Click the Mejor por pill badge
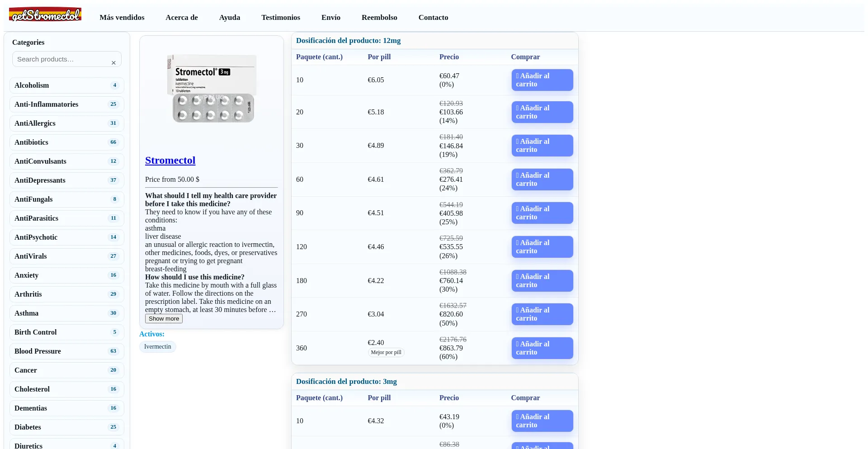Screen dimensions: 868x449 (x=386, y=353)
